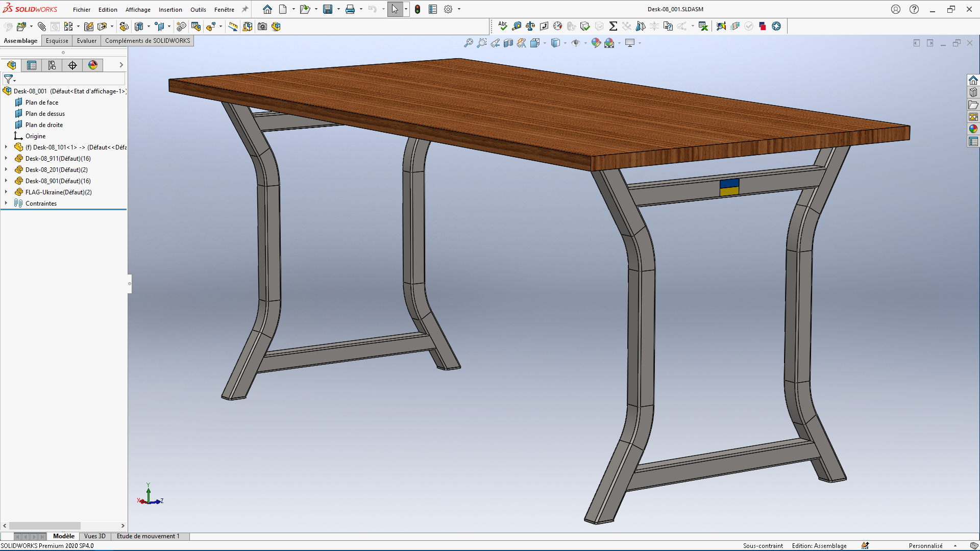Open the DisplayManager appearance sphere tab
Viewport: 980px width, 551px height.
tap(93, 65)
